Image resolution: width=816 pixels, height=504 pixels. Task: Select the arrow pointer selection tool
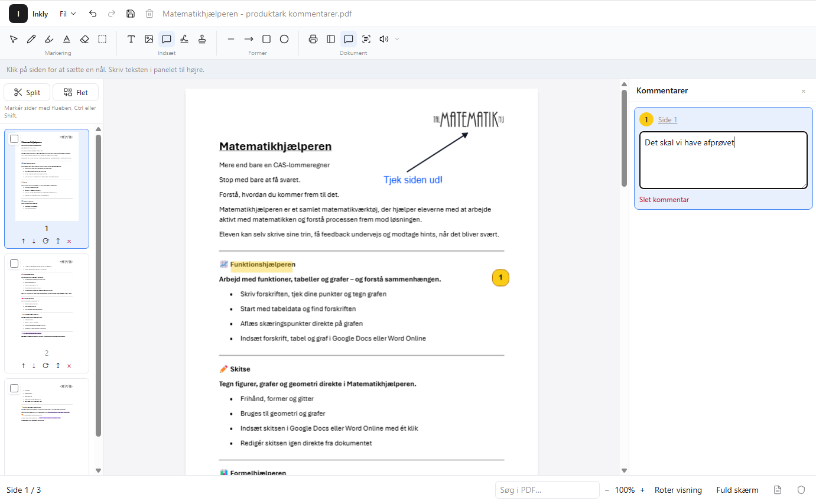pyautogui.click(x=14, y=39)
